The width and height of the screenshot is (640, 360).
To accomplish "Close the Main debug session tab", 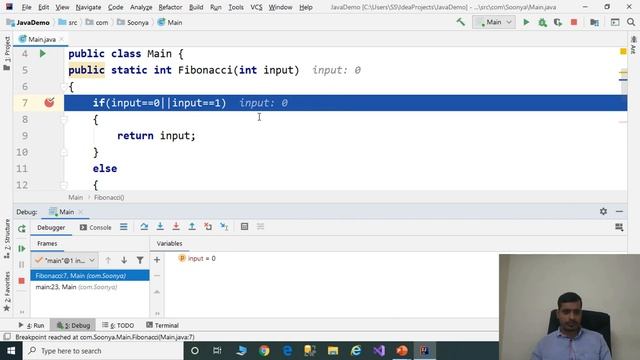I will pyautogui.click(x=81, y=212).
